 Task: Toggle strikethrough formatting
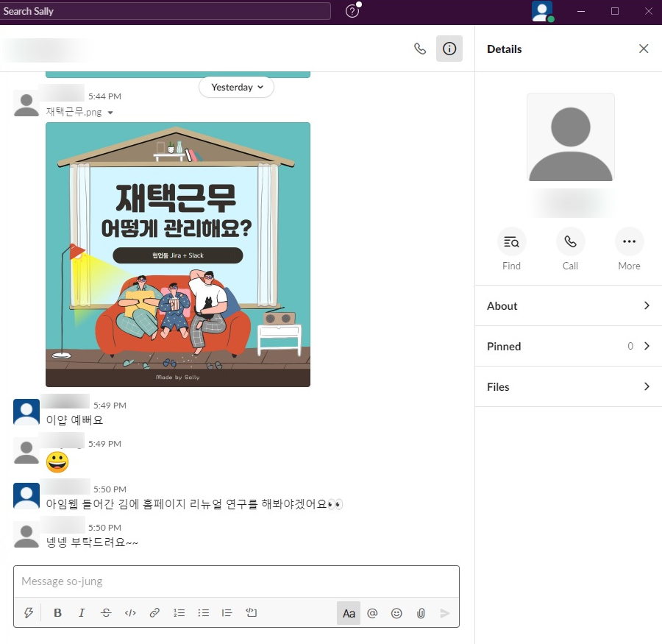point(106,613)
